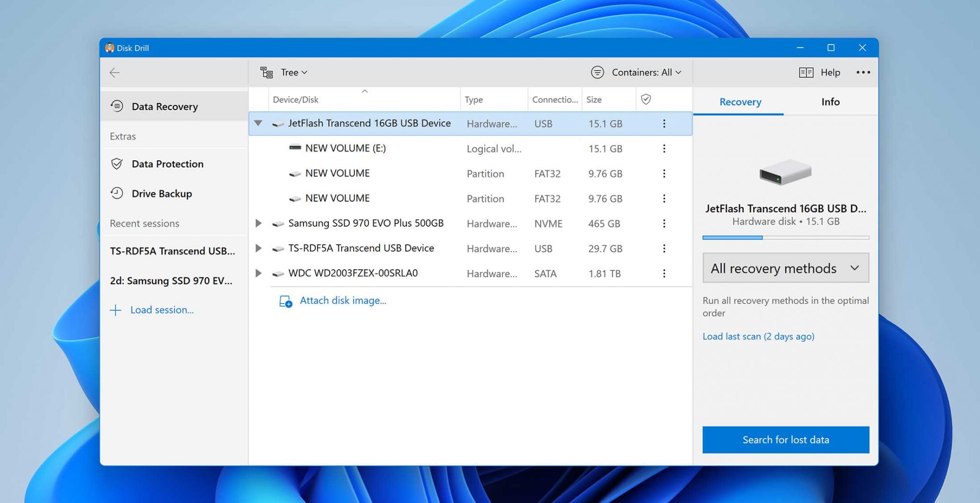Click the Data Recovery sidebar icon

click(x=117, y=106)
